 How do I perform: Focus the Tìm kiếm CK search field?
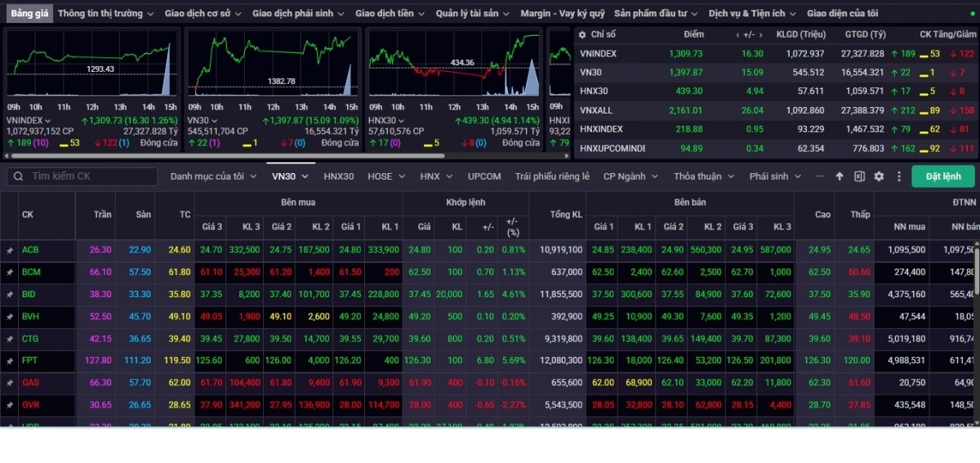pos(82,176)
